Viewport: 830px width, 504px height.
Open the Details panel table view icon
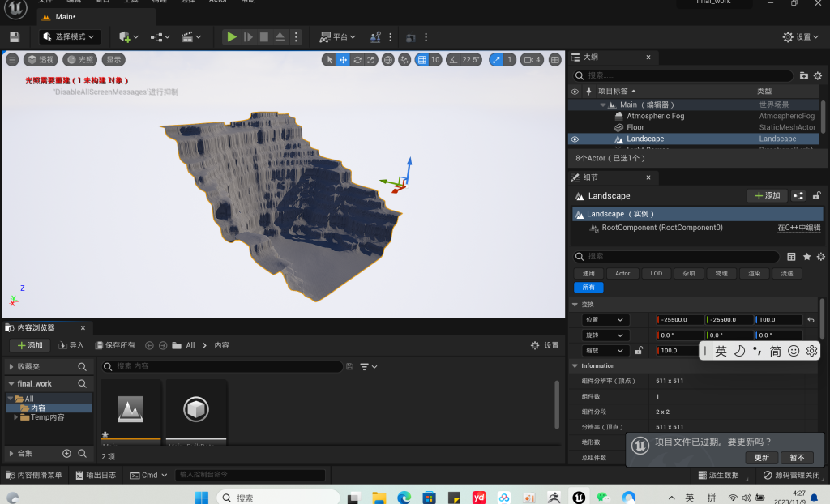(791, 257)
